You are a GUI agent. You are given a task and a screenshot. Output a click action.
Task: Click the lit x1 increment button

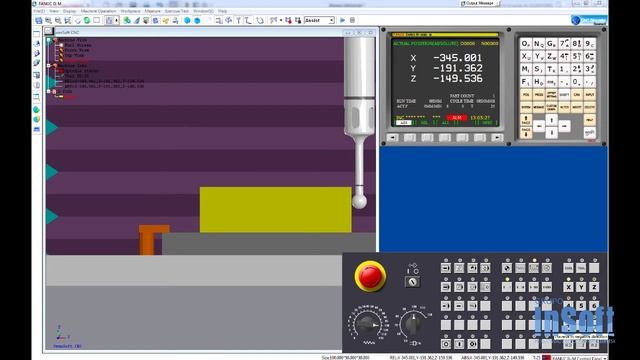[507, 287]
